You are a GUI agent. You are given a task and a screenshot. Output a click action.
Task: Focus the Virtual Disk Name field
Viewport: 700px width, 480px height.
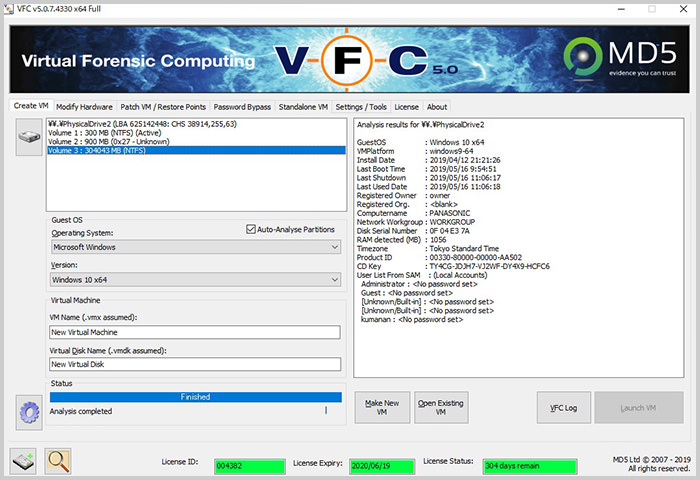click(195, 364)
